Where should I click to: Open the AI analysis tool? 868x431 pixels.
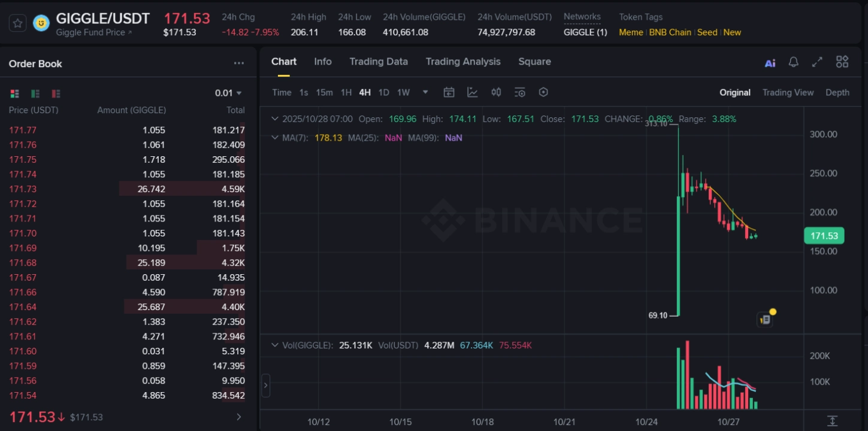[770, 62]
